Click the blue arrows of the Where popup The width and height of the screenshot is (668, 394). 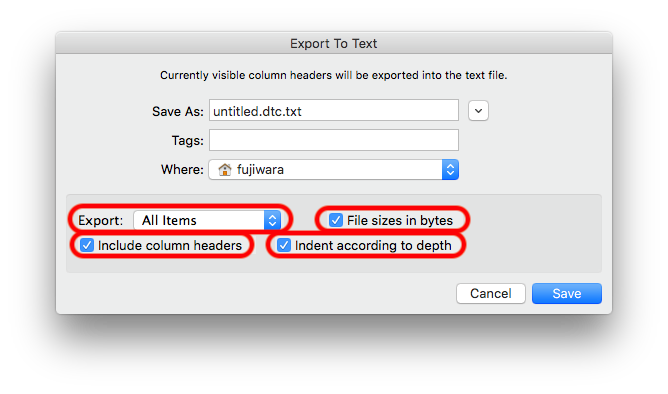click(450, 170)
